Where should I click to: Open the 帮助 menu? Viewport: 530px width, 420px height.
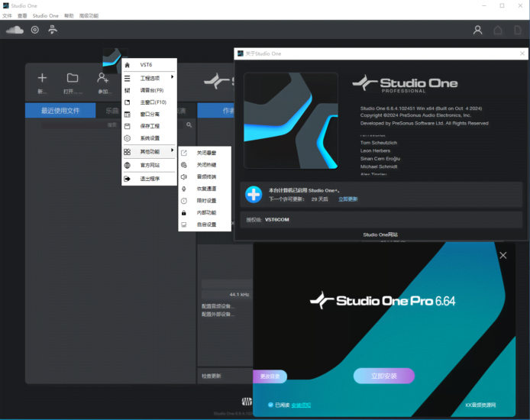(x=69, y=16)
